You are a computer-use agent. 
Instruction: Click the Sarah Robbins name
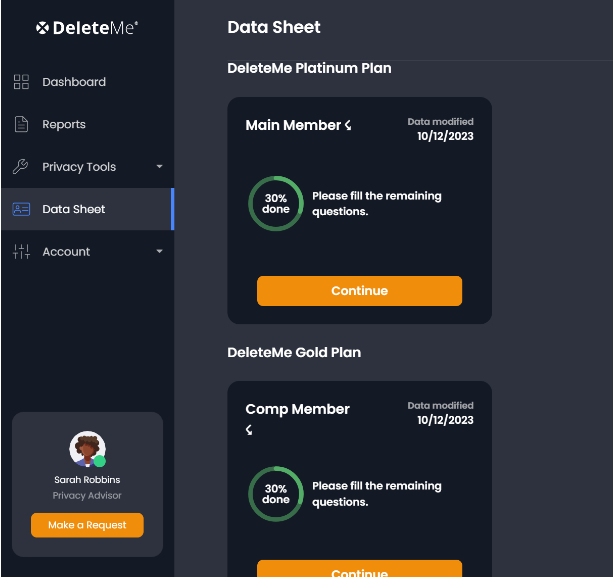pyautogui.click(x=87, y=480)
